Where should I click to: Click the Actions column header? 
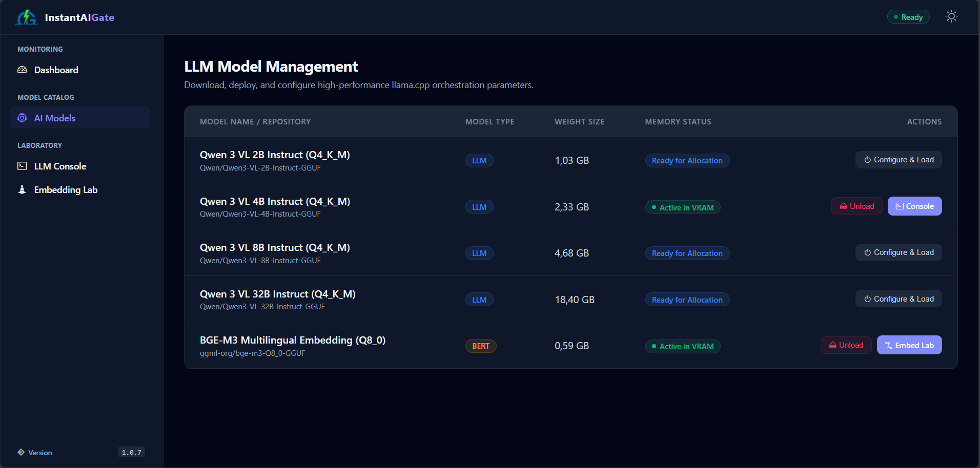point(924,121)
